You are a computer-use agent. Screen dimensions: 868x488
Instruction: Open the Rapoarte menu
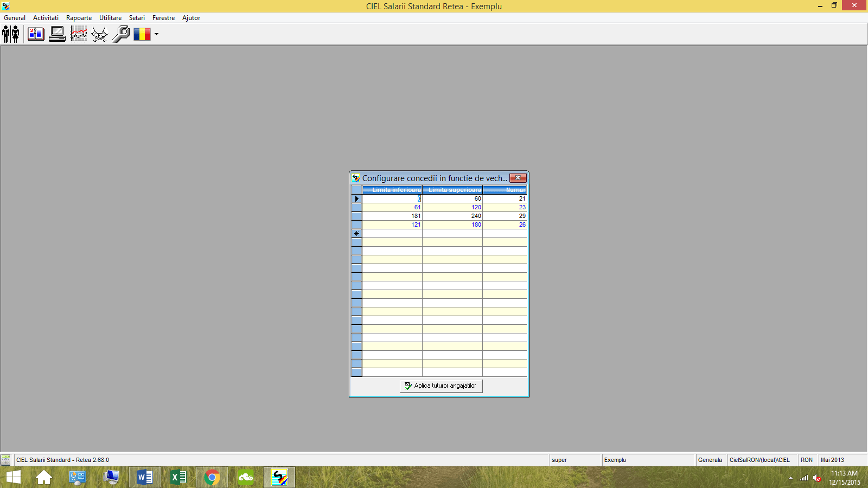coord(79,18)
